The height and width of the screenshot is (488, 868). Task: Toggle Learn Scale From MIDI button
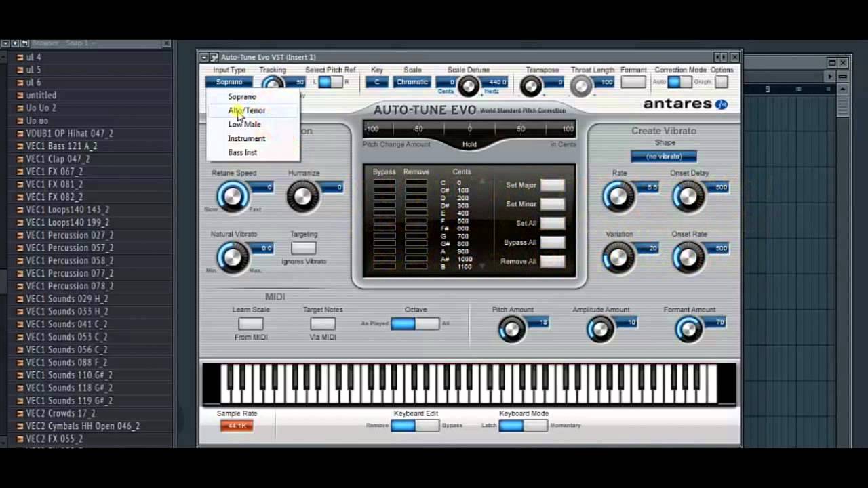click(x=251, y=324)
